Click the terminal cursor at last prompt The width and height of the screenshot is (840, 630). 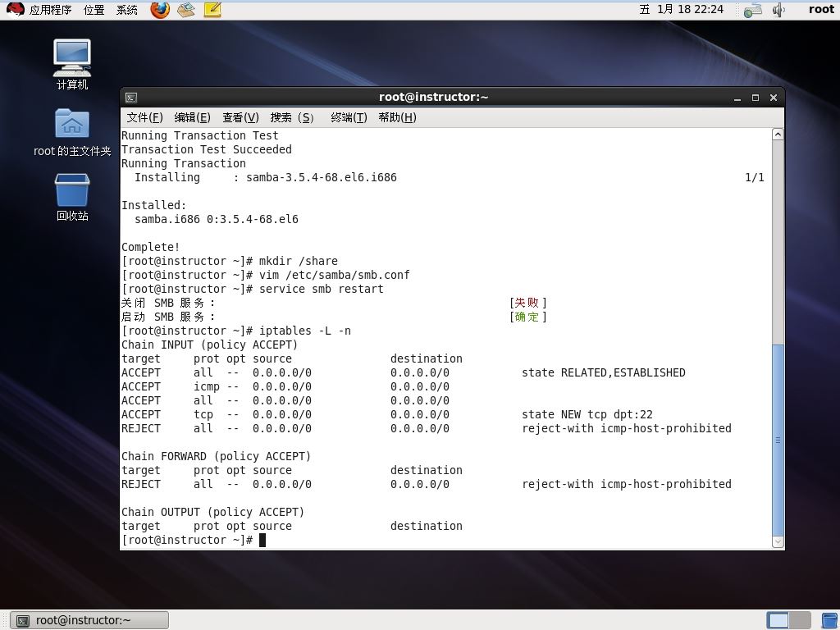click(x=262, y=540)
